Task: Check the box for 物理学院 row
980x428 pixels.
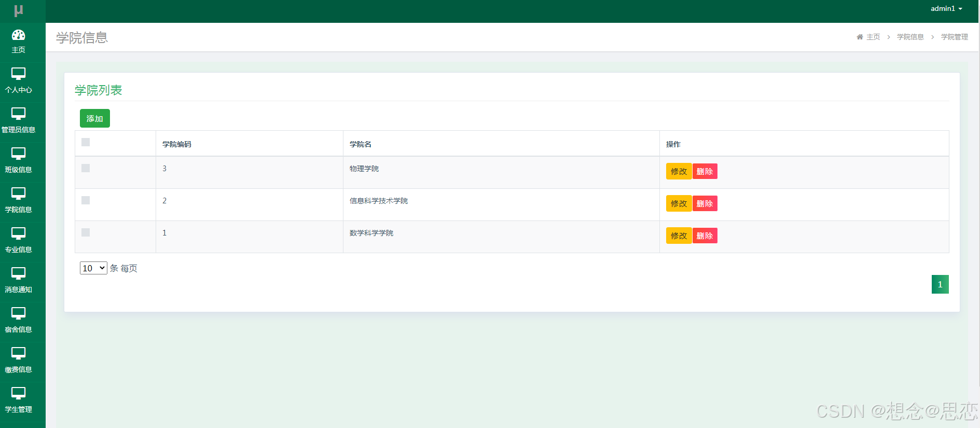Action: 86,168
